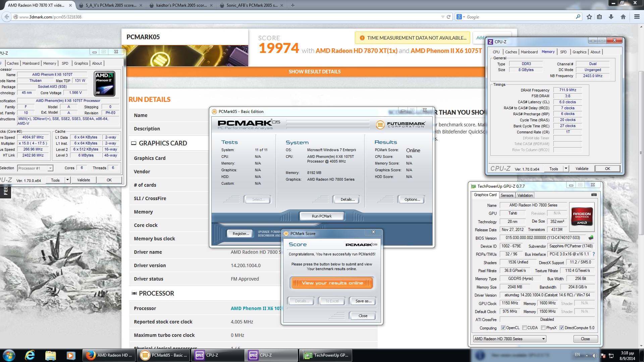Switch to Firefox AMD Radeon HD taskbar item

point(109,355)
